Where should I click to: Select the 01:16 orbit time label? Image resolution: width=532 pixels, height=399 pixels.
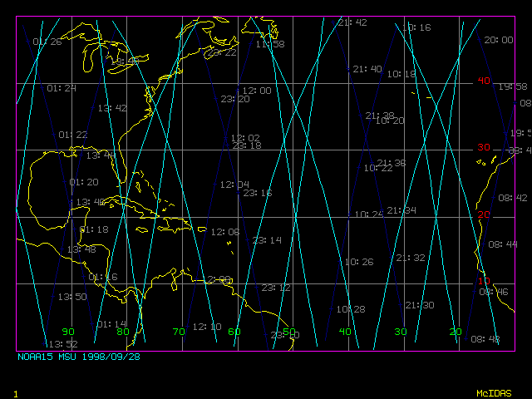tap(103, 277)
